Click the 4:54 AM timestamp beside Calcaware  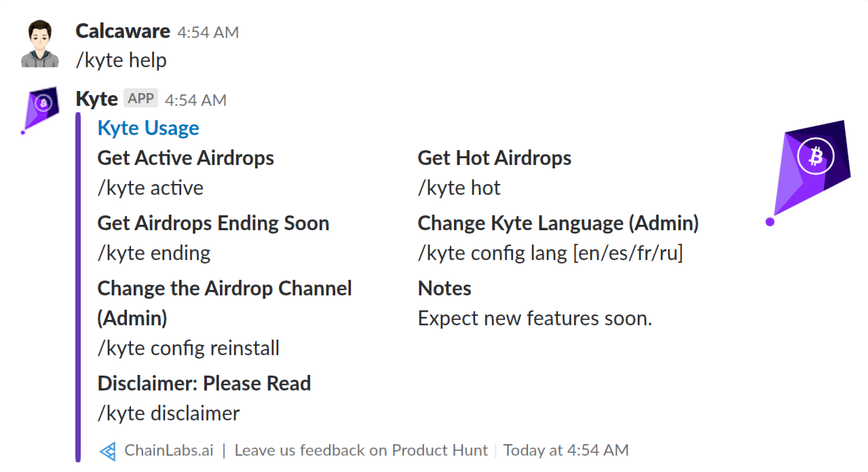208,32
